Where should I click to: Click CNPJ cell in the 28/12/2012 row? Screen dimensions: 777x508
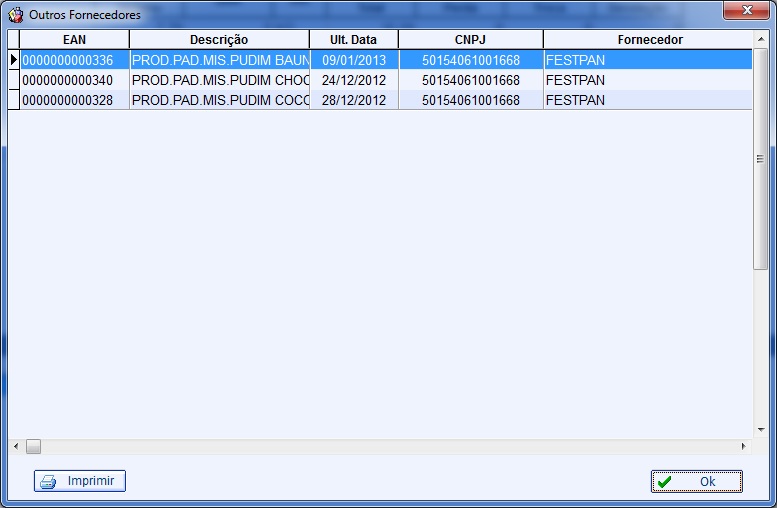(471, 100)
